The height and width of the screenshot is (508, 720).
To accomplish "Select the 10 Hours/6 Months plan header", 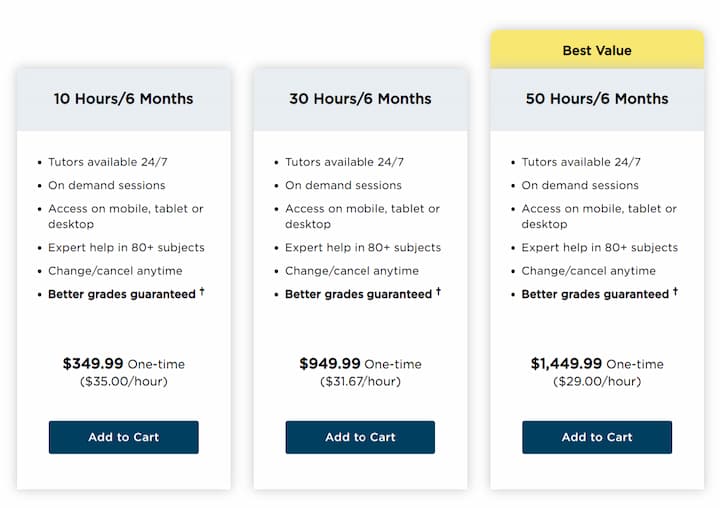I will click(x=124, y=99).
